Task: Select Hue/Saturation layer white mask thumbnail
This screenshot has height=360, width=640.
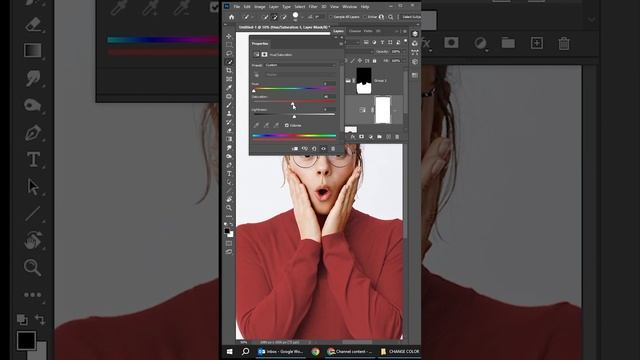Action: coord(382,110)
